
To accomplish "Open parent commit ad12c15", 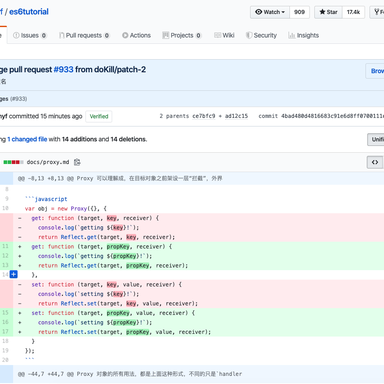I will coord(236,116).
